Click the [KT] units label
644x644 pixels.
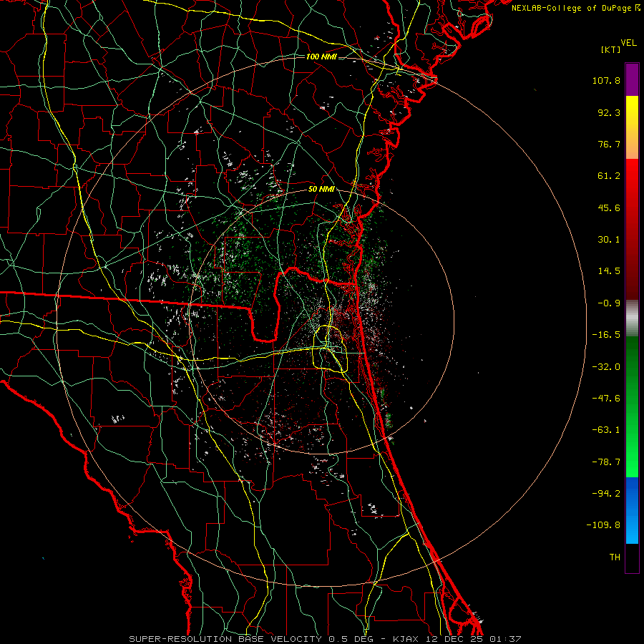(x=611, y=49)
